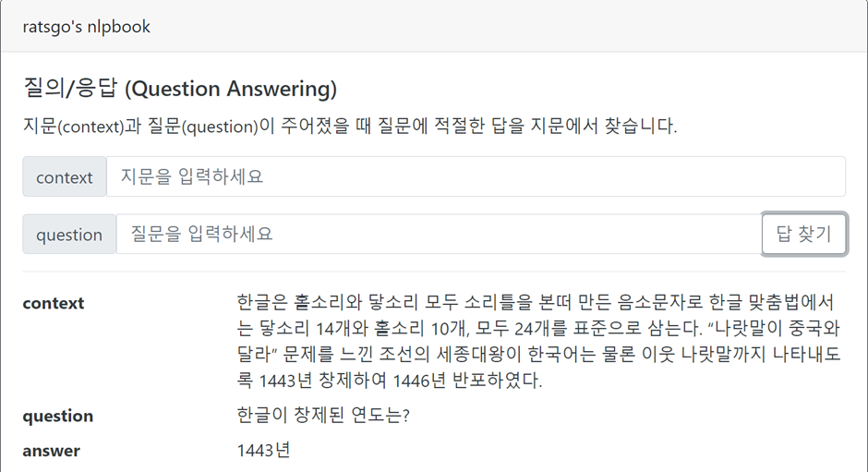The width and height of the screenshot is (868, 472).
Task: Click the answer value 1443년
Action: coord(263,450)
